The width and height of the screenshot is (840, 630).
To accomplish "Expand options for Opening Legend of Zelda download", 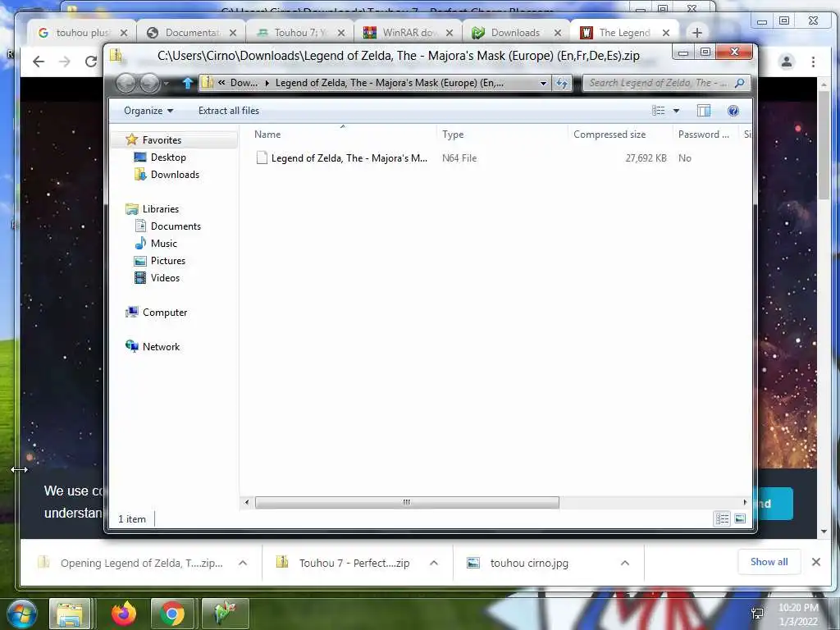I will tap(243, 563).
